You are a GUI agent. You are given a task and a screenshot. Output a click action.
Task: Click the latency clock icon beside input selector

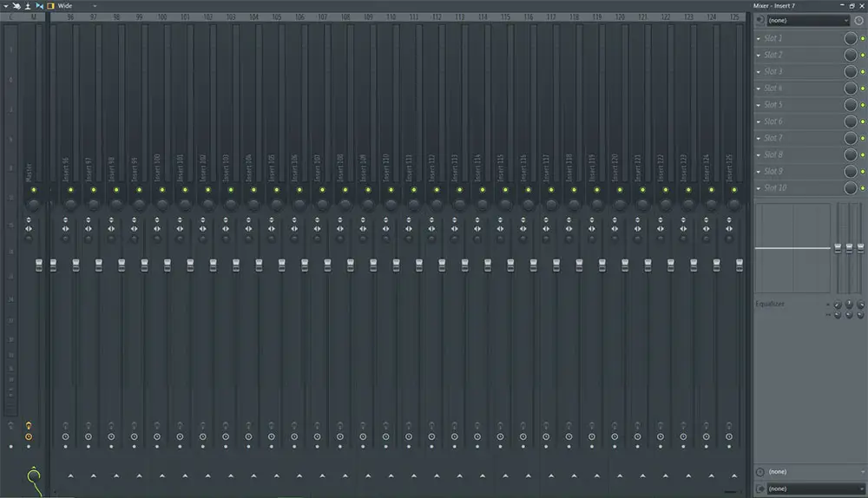[x=858, y=19]
